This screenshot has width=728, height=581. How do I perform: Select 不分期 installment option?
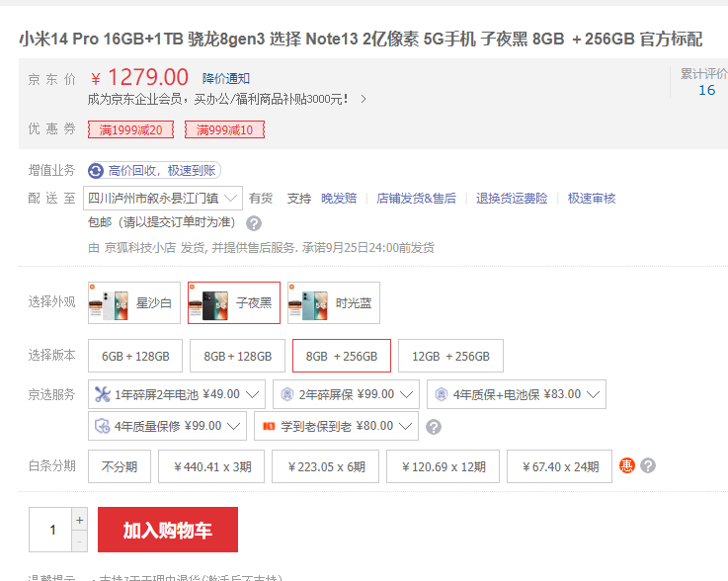pos(120,466)
